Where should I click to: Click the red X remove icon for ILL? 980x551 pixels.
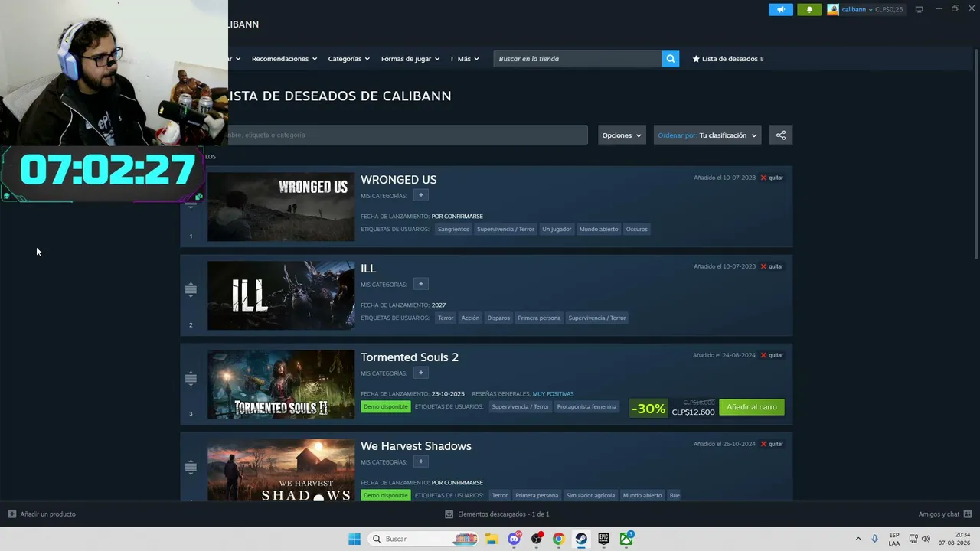tap(763, 266)
